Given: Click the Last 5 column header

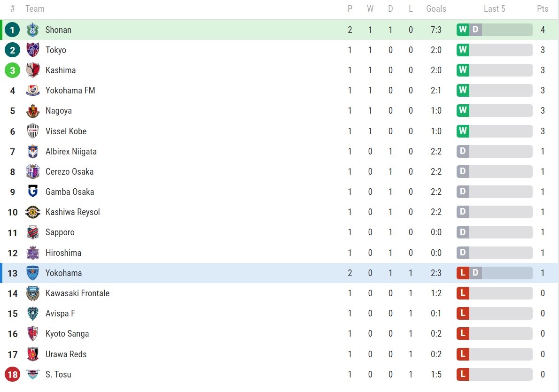Looking at the screenshot, I should coord(494,9).
